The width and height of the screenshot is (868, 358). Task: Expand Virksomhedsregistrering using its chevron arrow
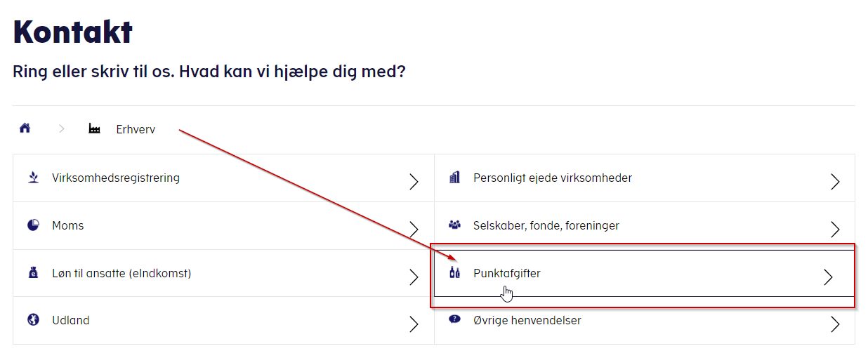414,182
